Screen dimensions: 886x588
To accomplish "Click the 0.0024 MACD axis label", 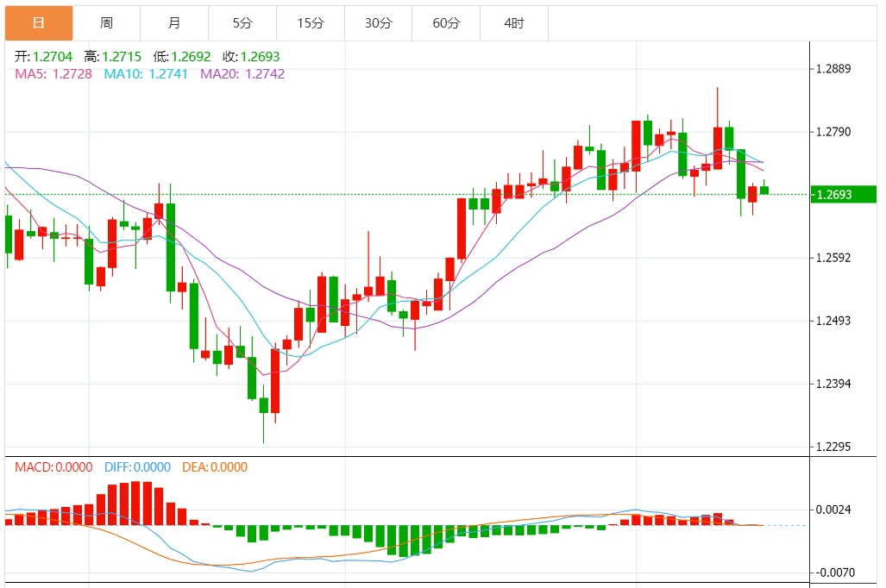I will point(833,510).
